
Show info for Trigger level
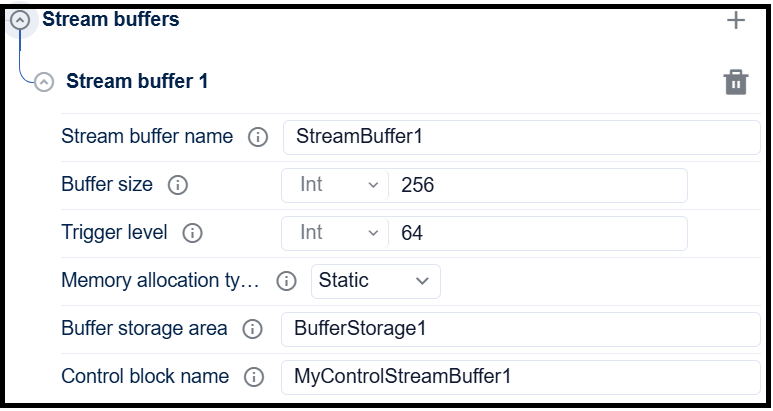[x=192, y=233]
